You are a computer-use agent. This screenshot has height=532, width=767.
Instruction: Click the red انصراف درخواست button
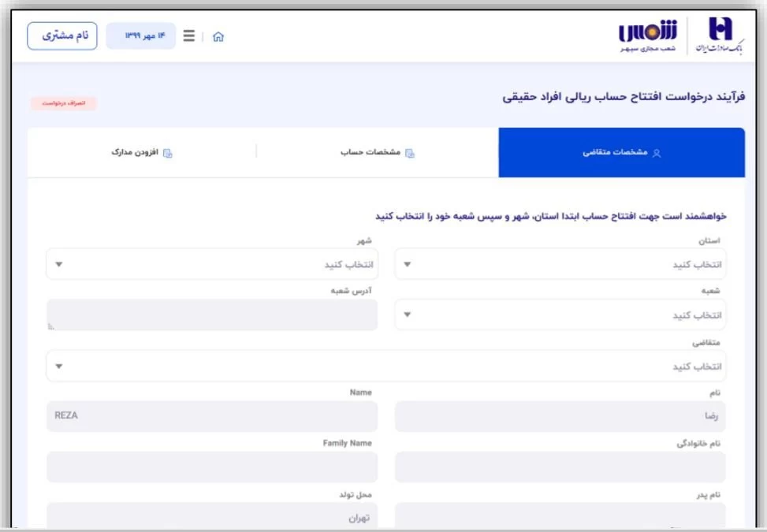(64, 103)
